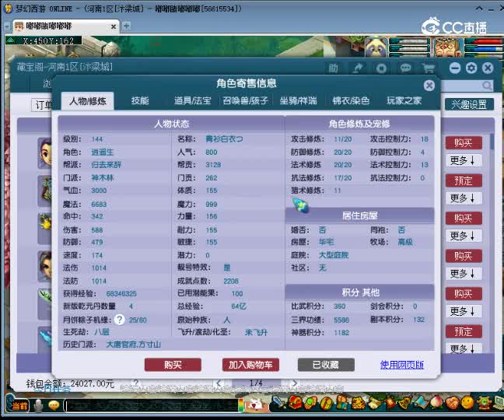Click the 兴趣设置 button
The height and width of the screenshot is (420, 504).
tap(469, 104)
